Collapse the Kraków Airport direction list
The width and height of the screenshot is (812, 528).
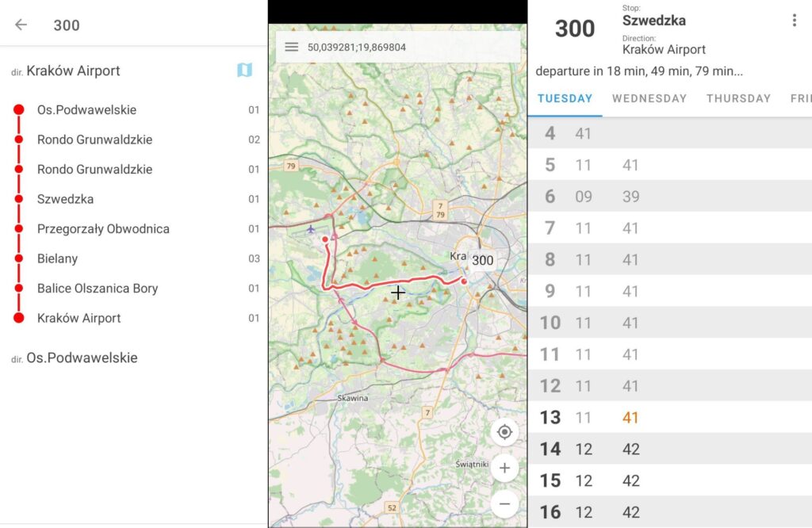pos(73,71)
